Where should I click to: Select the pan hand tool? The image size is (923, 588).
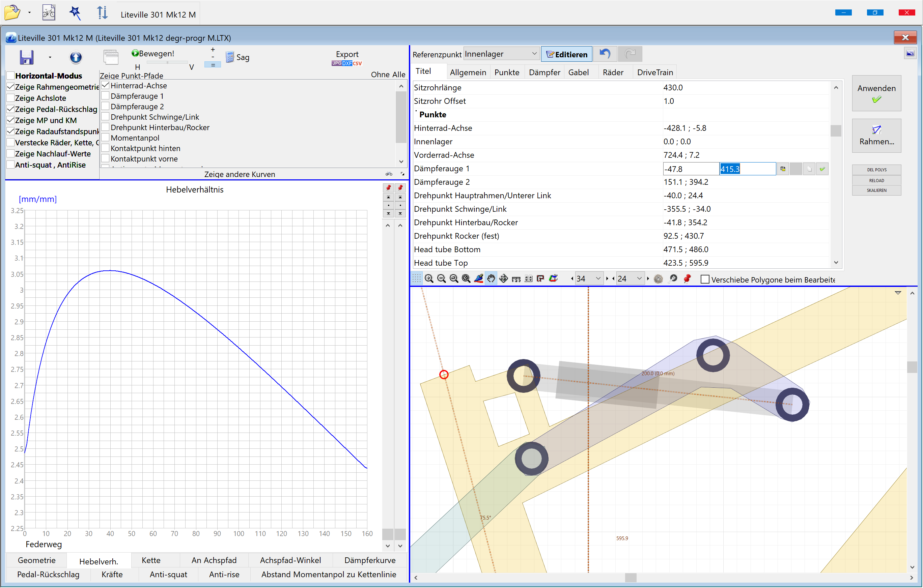(491, 279)
